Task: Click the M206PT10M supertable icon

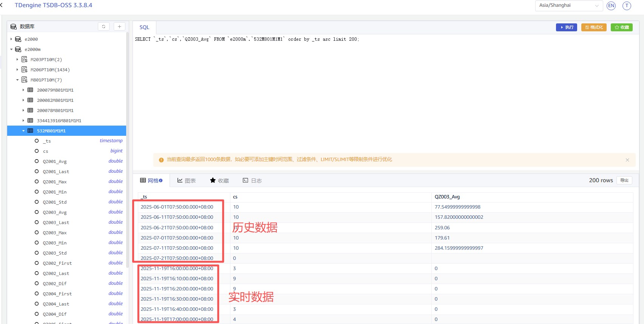Action: tap(25, 70)
